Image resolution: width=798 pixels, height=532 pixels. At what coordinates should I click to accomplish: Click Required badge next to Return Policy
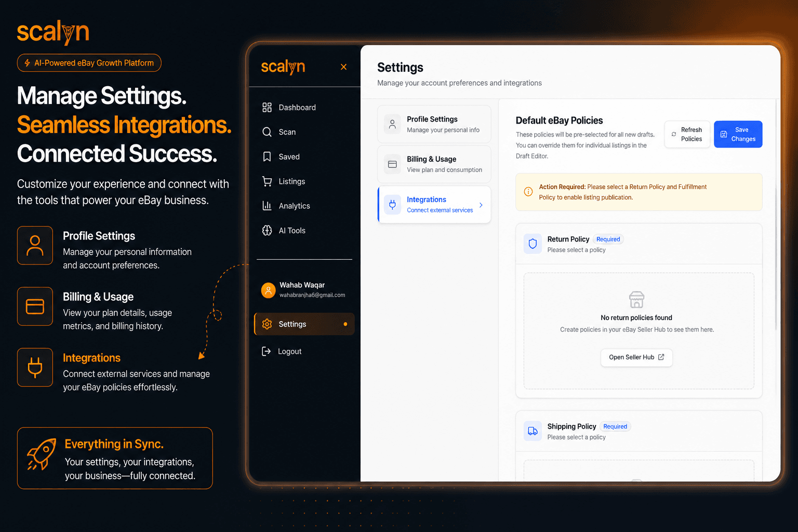608,240
